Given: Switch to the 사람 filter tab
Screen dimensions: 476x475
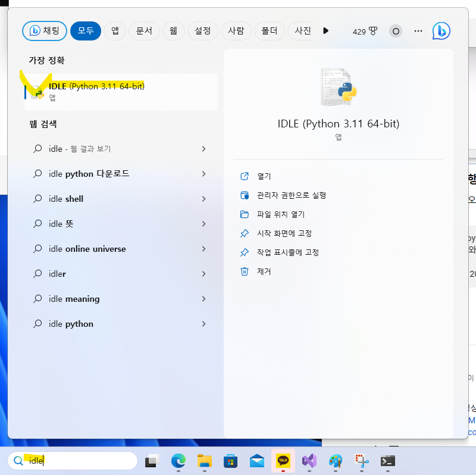Looking at the screenshot, I should click(236, 31).
